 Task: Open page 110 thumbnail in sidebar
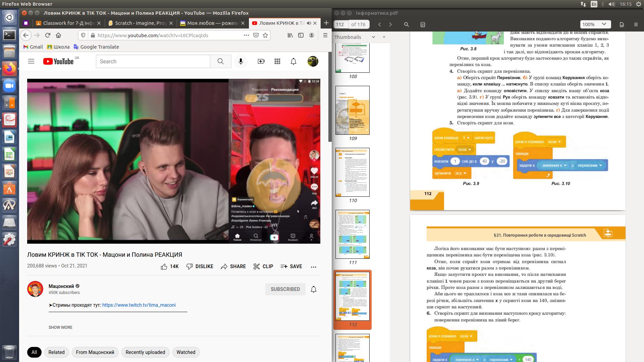pyautogui.click(x=353, y=172)
